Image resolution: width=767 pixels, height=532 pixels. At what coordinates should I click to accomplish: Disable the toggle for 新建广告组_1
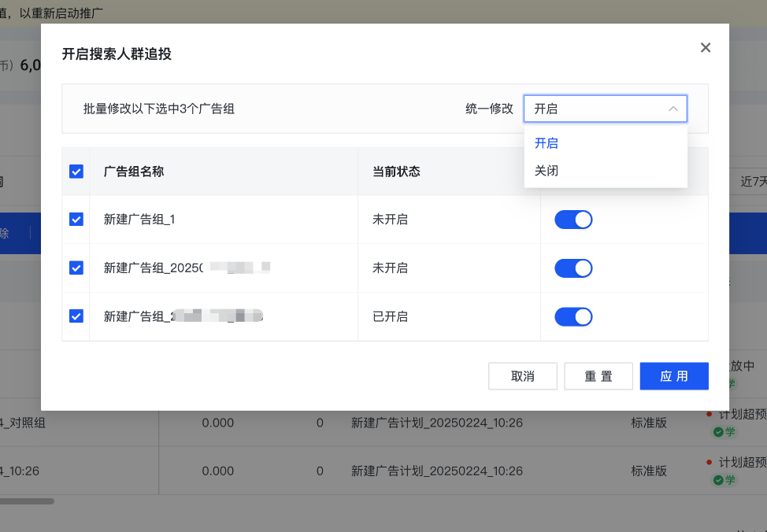(x=573, y=220)
